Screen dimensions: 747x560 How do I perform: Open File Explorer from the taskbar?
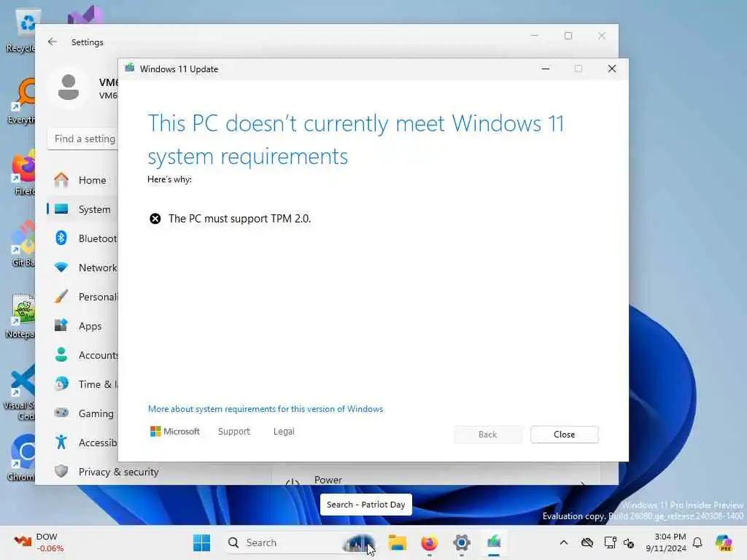pyautogui.click(x=397, y=542)
